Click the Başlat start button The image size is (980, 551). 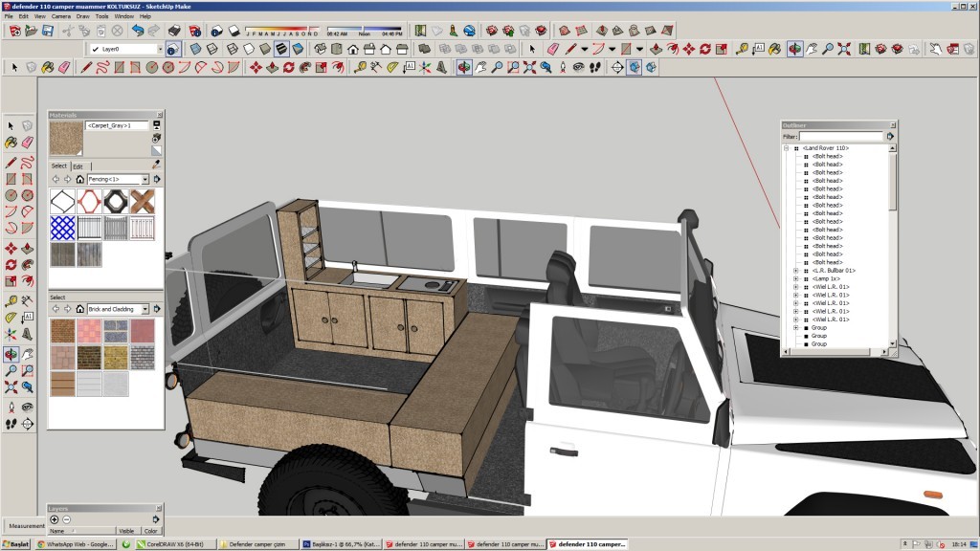click(x=16, y=543)
